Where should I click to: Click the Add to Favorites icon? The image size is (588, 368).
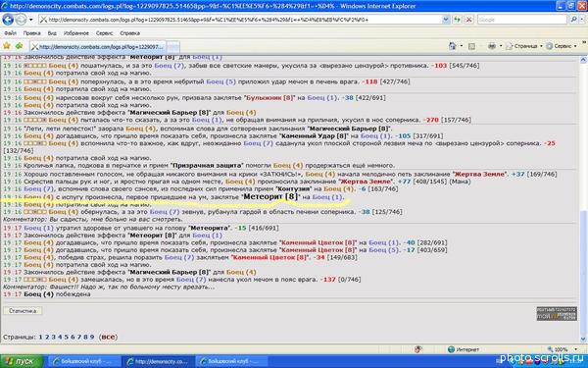(19, 46)
